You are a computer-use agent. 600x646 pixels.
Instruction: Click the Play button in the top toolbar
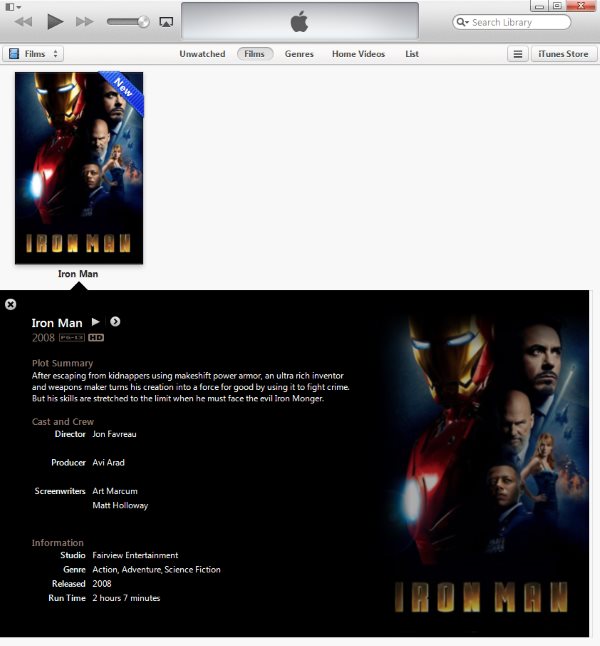coord(55,22)
